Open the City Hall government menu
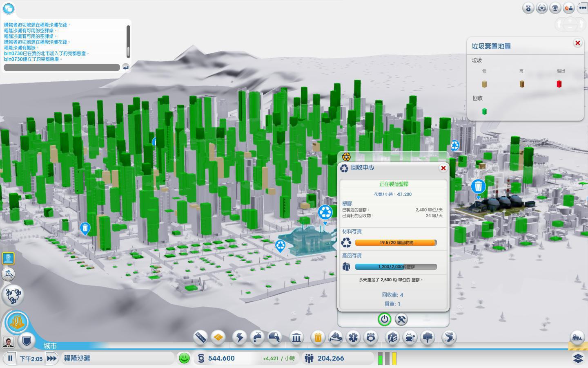The height and width of the screenshot is (368, 588). pos(296,337)
